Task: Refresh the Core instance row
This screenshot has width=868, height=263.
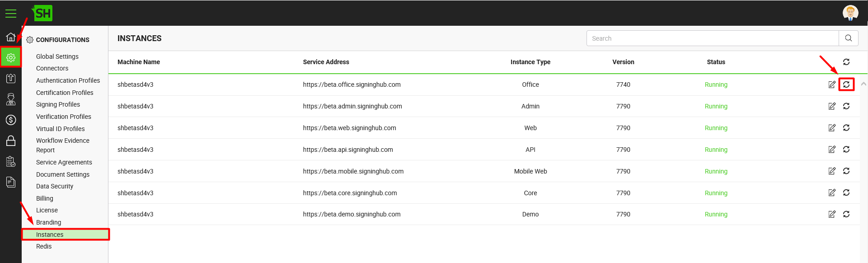Action: pos(846,193)
